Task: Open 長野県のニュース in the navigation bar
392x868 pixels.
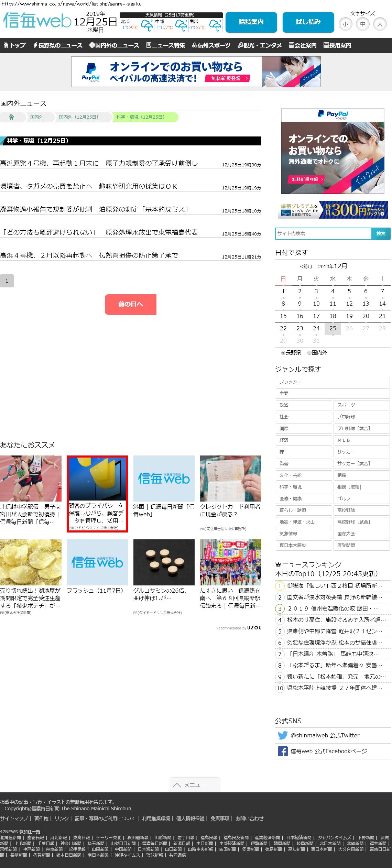Action: 58,45
